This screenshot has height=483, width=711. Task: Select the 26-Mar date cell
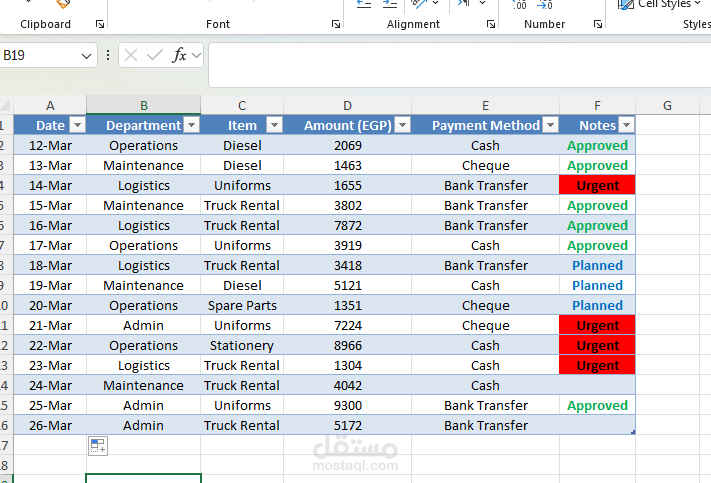[50, 425]
